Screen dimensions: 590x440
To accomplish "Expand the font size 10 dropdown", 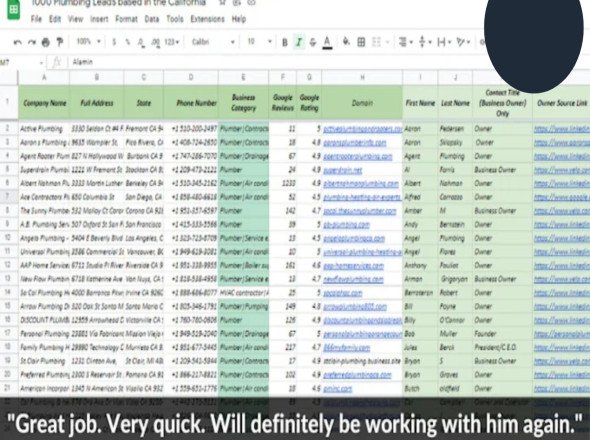I will tap(260, 41).
